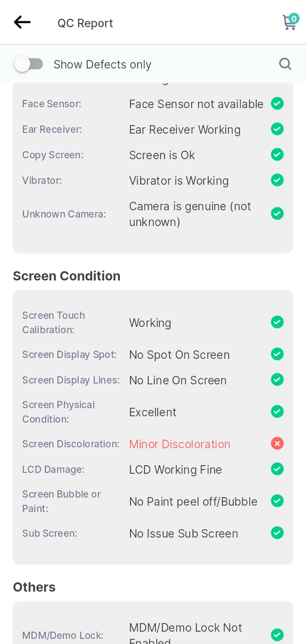Tap the check icon beside LCD Working Fine
306x644 pixels.
(277, 469)
